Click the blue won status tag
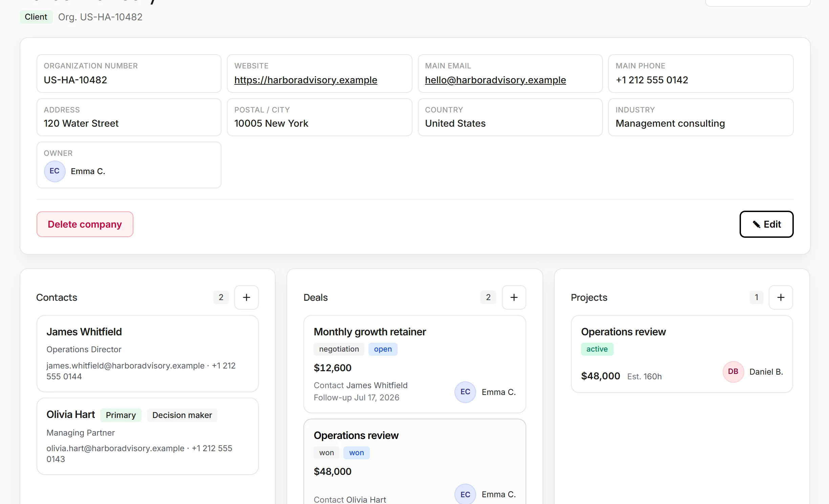Image resolution: width=829 pixels, height=504 pixels. 356,453
